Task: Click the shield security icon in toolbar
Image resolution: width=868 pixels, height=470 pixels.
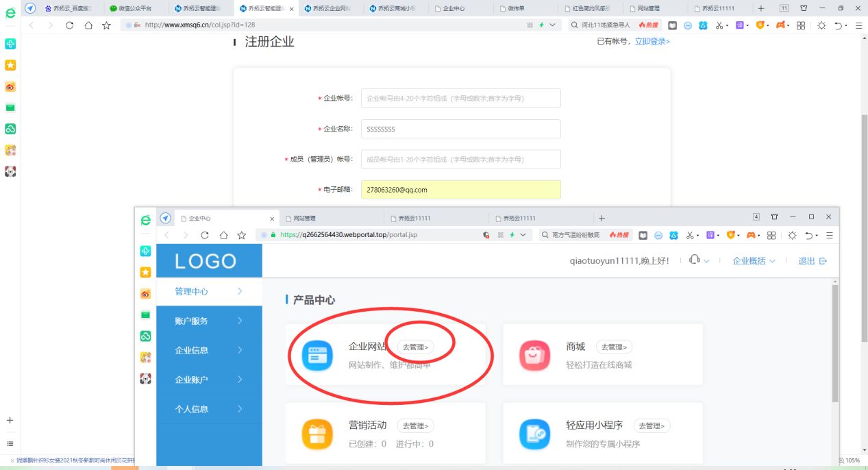Action: (760, 25)
